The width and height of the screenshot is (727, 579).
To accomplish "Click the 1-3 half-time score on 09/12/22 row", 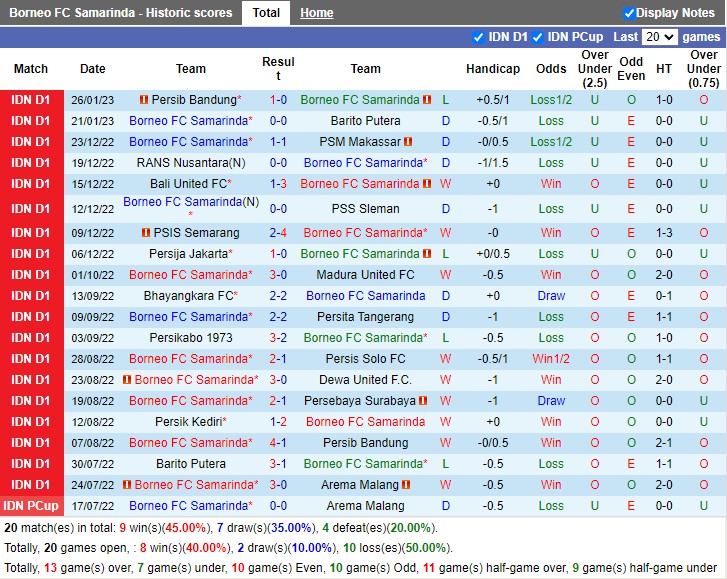I will tap(664, 233).
